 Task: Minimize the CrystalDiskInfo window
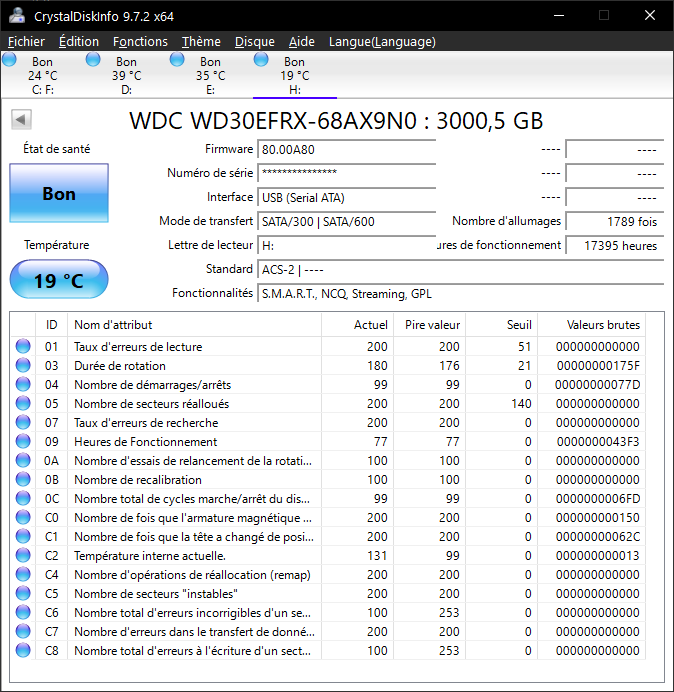pyautogui.click(x=559, y=15)
